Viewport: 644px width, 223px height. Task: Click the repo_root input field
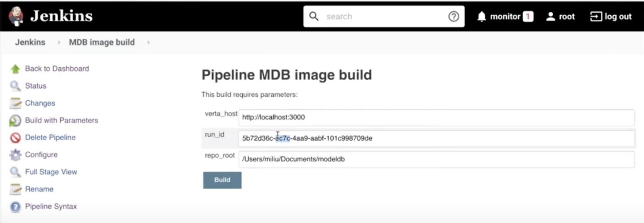click(x=437, y=159)
